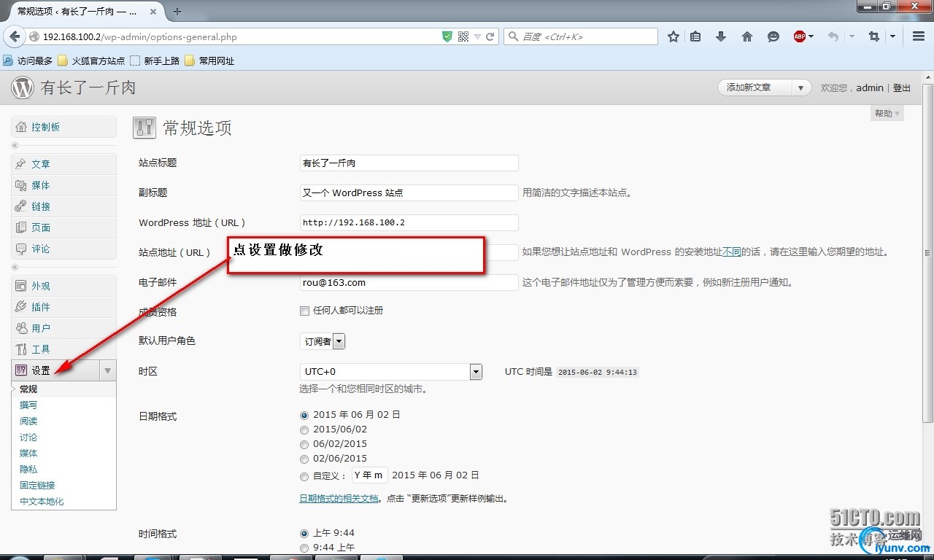Click the grey undo arrow toolbar icon
This screenshot has height=560, width=934.
click(x=833, y=36)
